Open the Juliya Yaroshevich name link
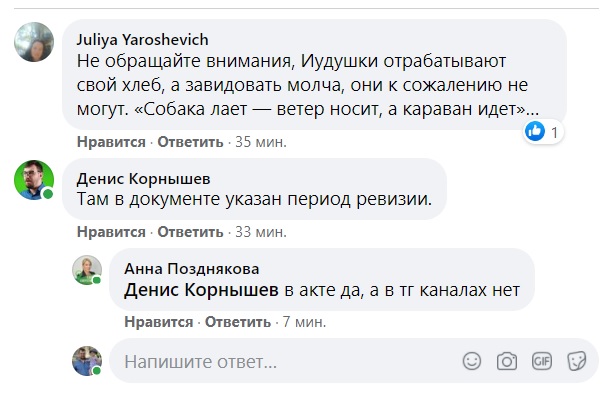615x397 pixels. coord(142,40)
